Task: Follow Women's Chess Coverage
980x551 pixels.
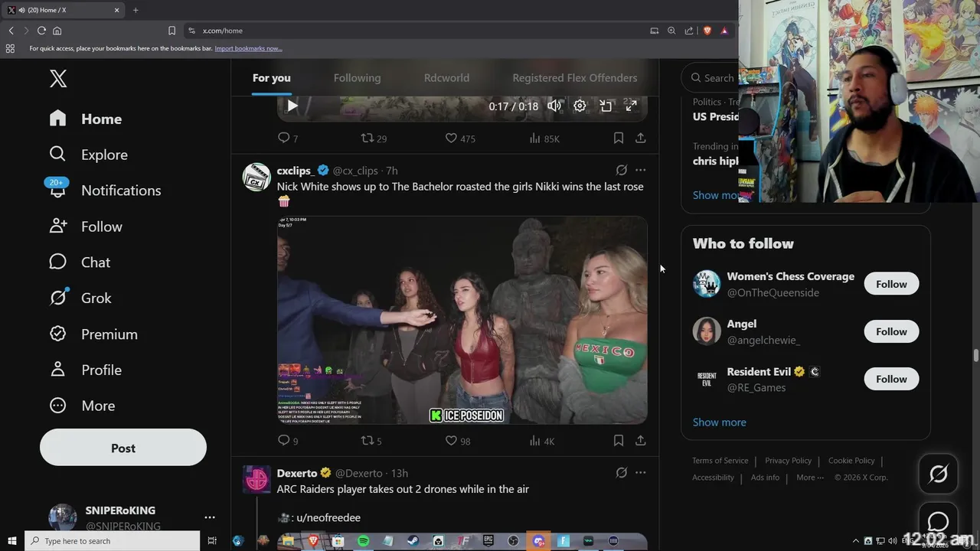Action: [x=891, y=284]
